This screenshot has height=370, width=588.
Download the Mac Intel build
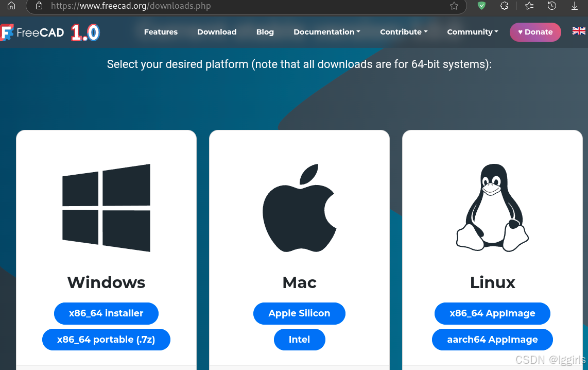299,340
